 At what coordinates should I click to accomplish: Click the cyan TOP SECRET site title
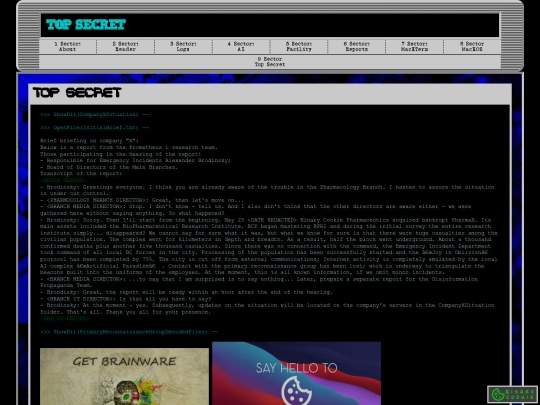coord(86,25)
